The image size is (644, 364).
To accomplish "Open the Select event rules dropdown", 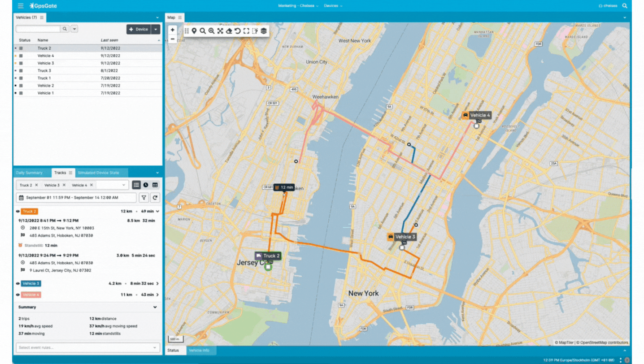I will 87,347.
